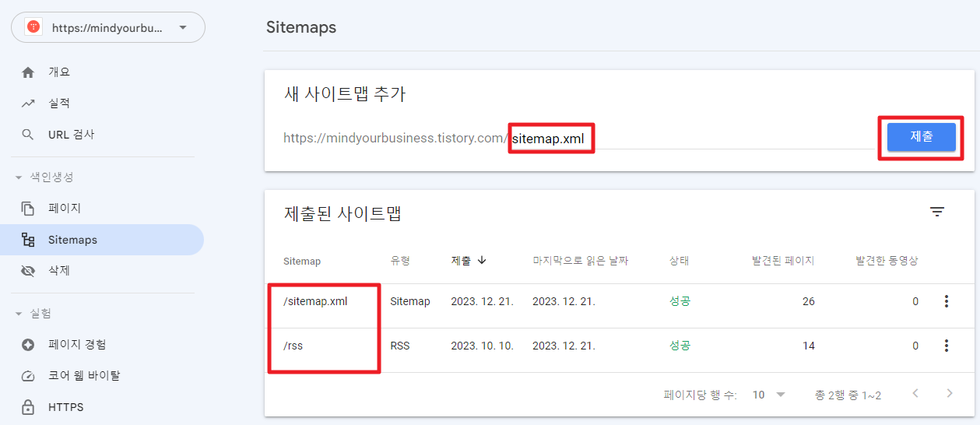Click the page experience icon beside 페이지 경험
980x425 pixels.
(28, 345)
